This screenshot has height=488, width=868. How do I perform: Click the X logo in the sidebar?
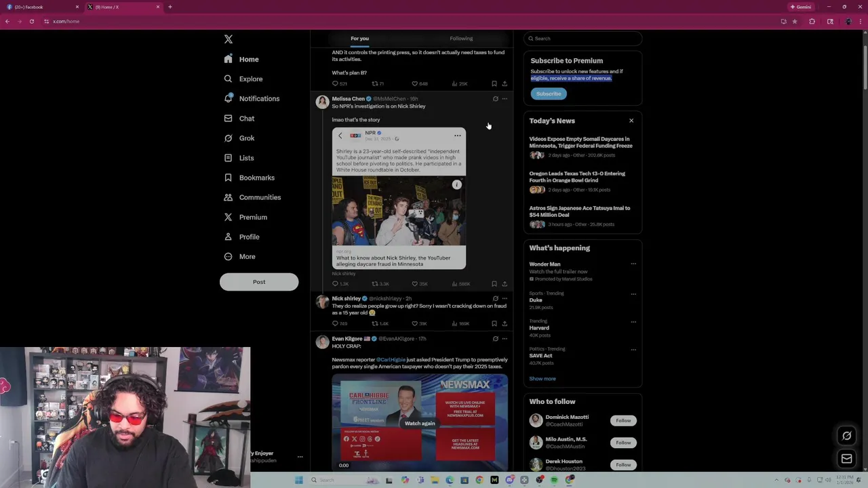229,39
